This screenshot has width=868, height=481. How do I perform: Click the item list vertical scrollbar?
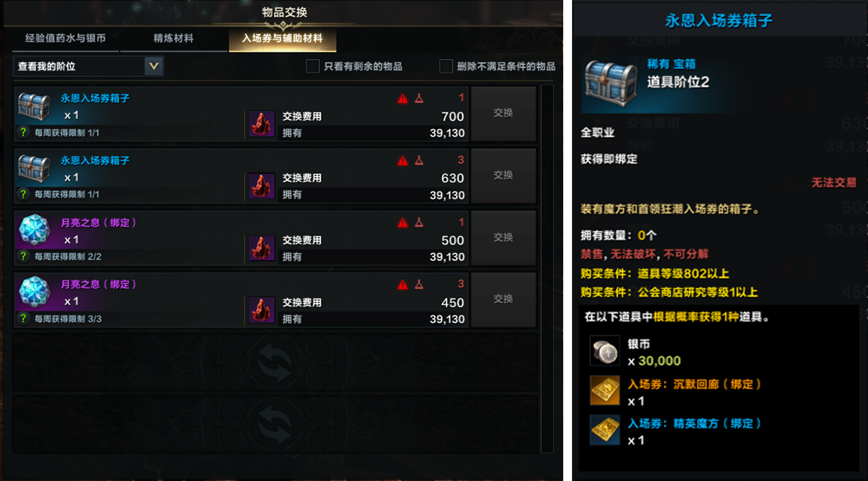coord(547,269)
